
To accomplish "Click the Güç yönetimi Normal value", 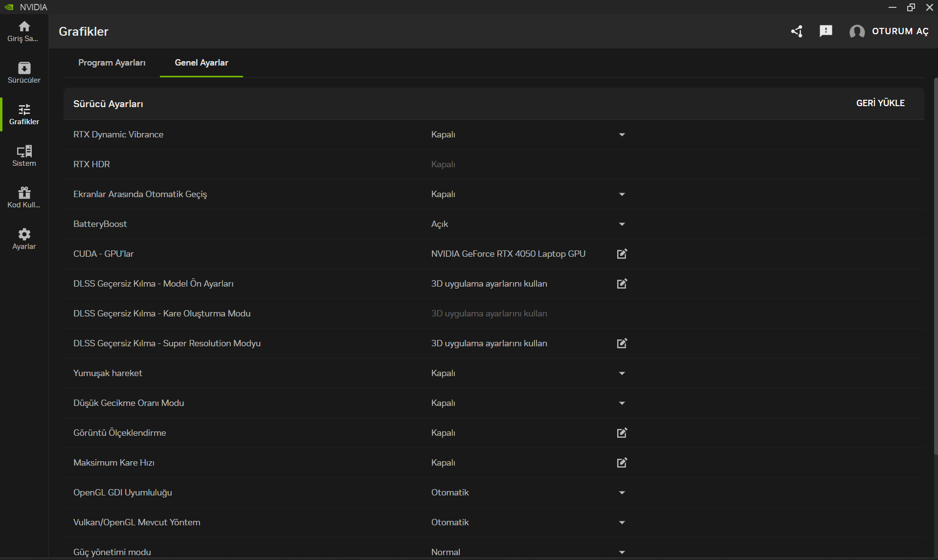I will tap(446, 552).
